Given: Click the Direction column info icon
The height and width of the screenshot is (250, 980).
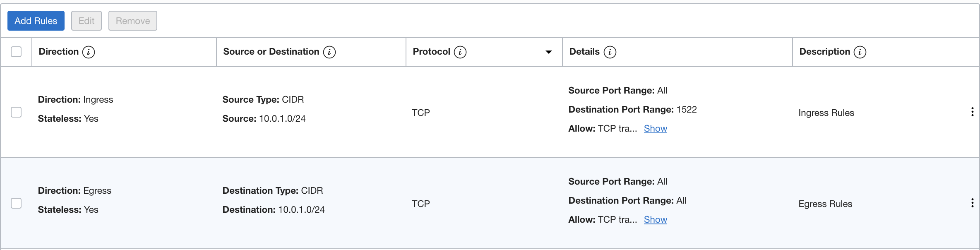Looking at the screenshot, I should pyautogui.click(x=89, y=52).
